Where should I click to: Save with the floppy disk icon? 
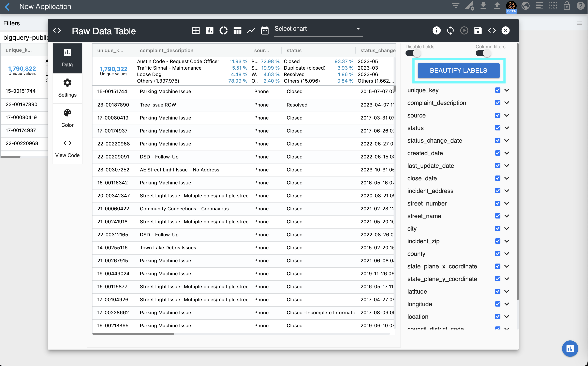(478, 30)
